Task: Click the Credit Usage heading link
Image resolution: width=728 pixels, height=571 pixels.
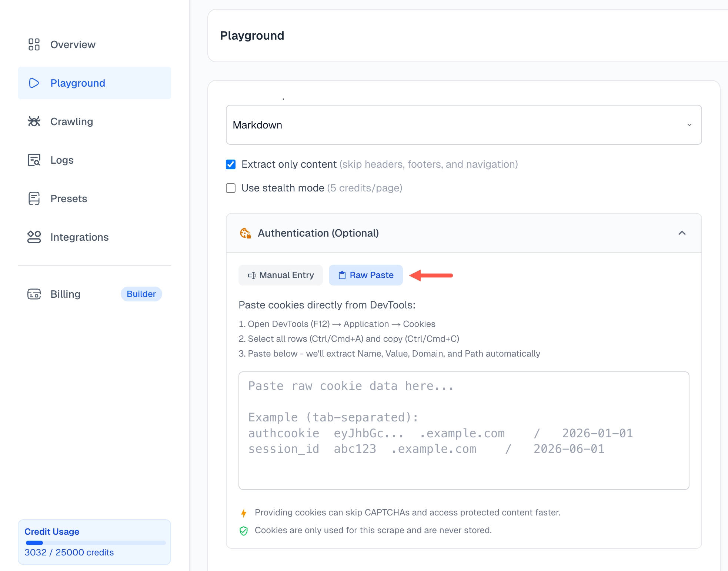Action: 52,531
